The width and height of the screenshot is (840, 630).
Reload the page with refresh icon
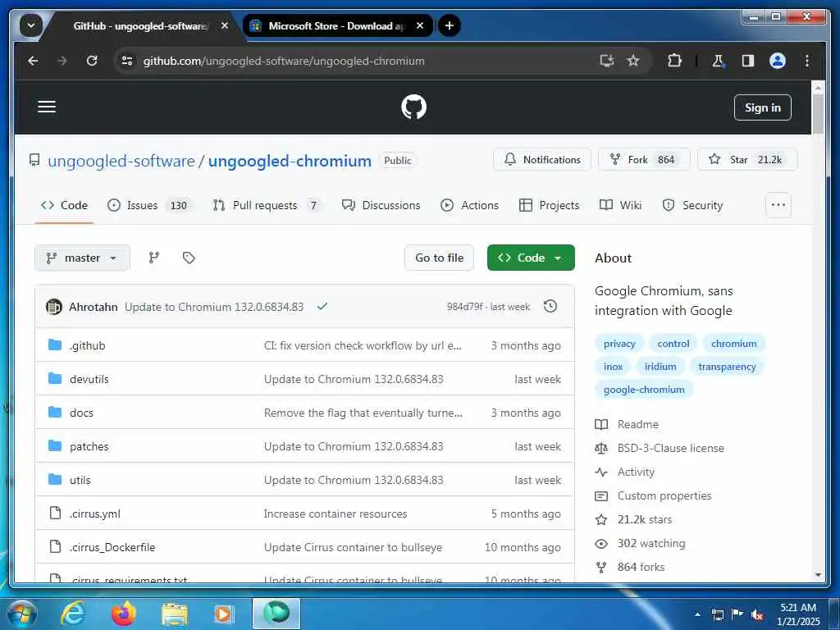point(92,61)
